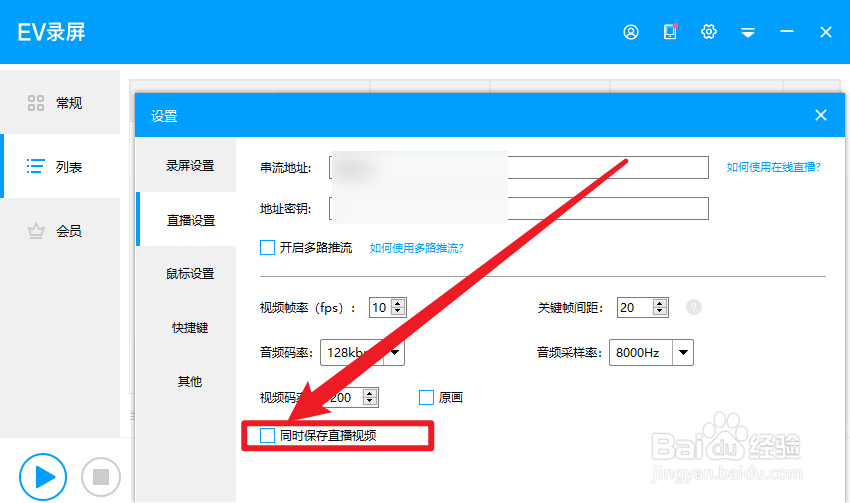This screenshot has width=850, height=503.
Task: Decrease 关键帧间距 spinner value
Action: (660, 311)
